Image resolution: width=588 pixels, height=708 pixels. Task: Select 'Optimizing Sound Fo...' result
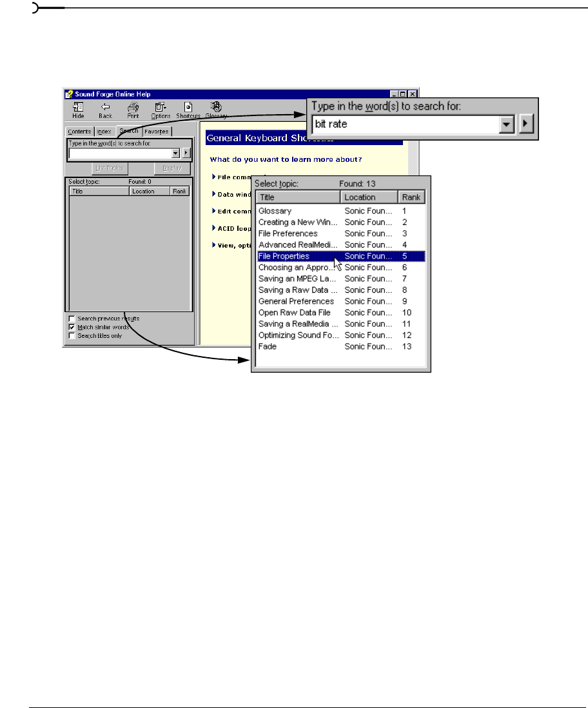click(x=341, y=335)
